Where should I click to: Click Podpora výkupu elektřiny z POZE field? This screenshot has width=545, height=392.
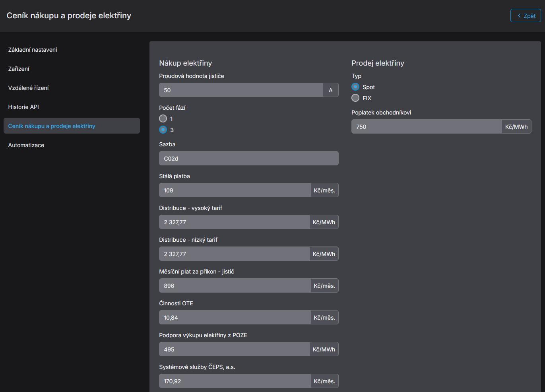tap(234, 349)
